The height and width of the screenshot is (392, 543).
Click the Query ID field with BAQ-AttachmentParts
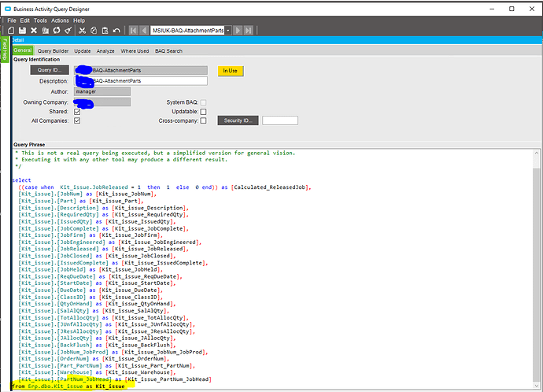tap(141, 70)
